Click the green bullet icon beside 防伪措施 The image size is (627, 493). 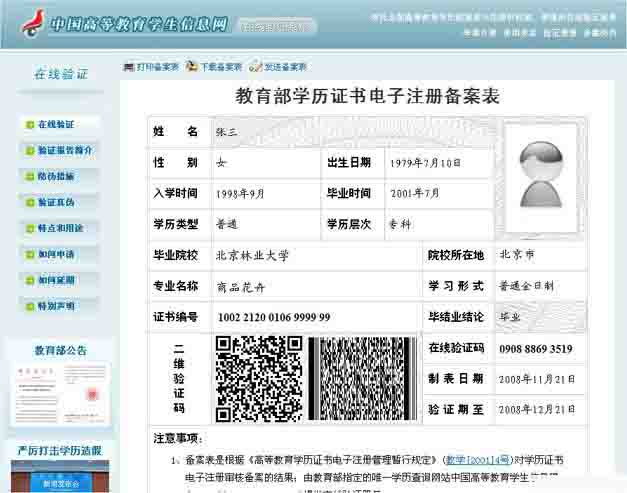(x=29, y=177)
